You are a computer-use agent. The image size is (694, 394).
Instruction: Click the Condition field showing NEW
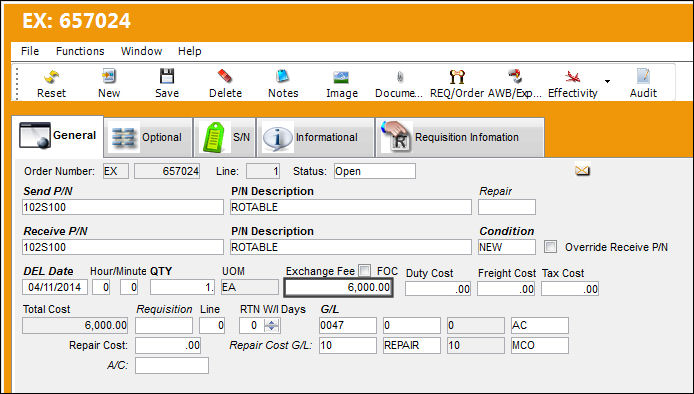pyautogui.click(x=507, y=247)
